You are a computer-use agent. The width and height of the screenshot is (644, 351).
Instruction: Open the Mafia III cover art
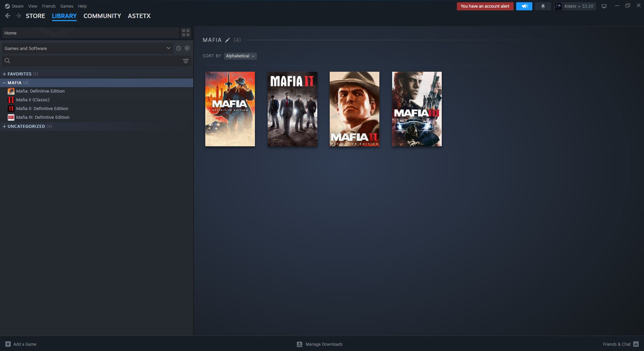pos(417,109)
